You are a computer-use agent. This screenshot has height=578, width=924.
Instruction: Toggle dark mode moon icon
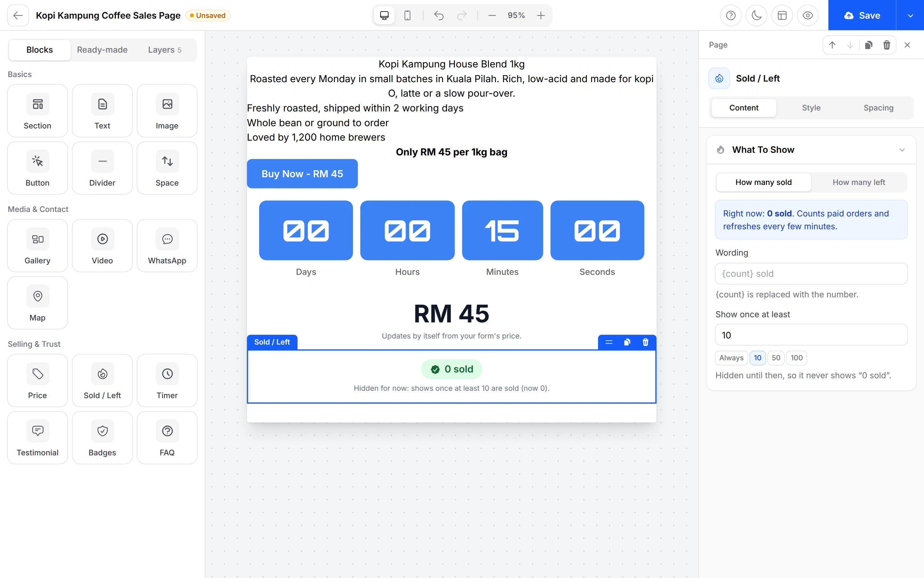757,15
